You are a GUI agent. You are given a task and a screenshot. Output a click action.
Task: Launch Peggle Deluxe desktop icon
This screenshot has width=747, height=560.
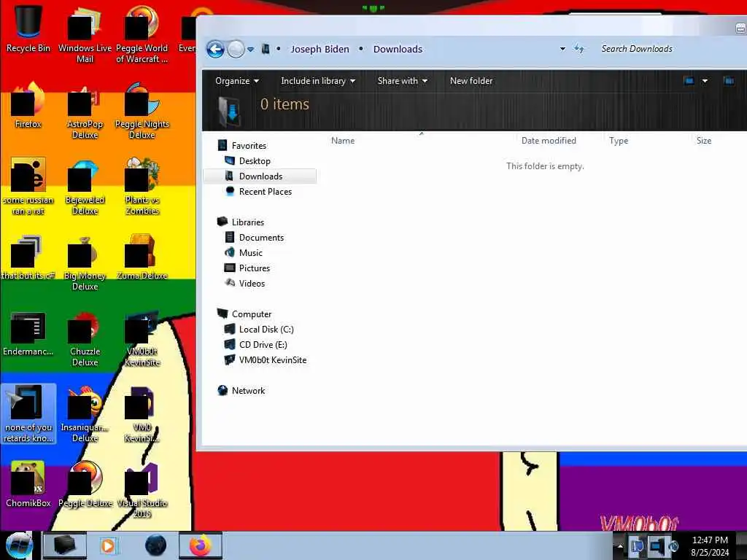pos(85,485)
